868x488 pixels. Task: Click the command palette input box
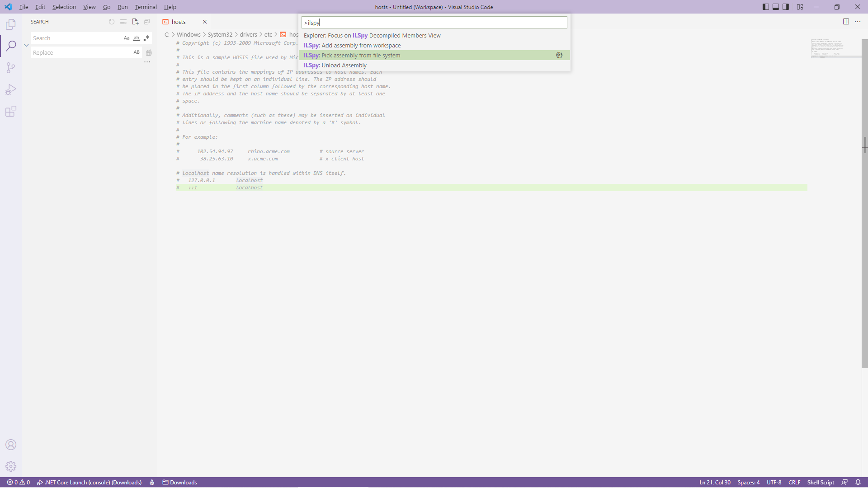(434, 23)
